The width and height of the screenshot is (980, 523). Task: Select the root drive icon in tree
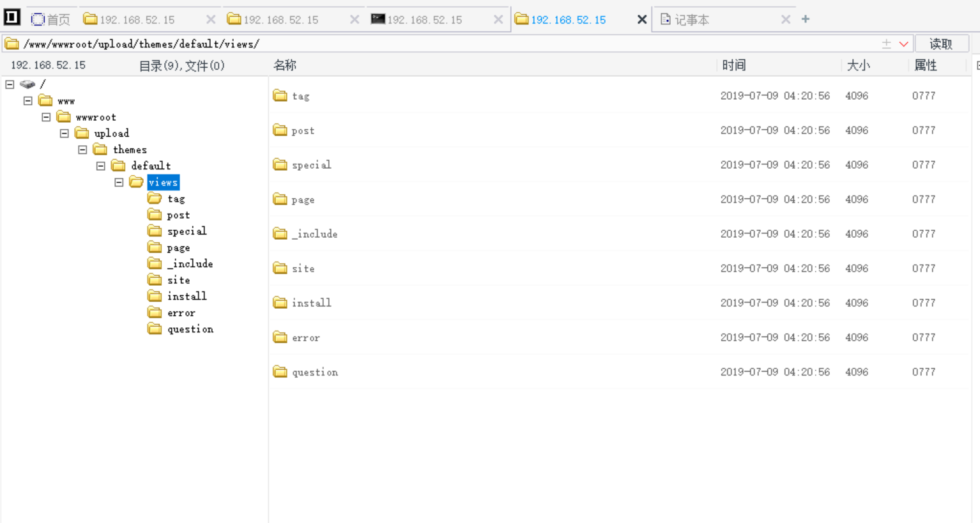pyautogui.click(x=27, y=84)
